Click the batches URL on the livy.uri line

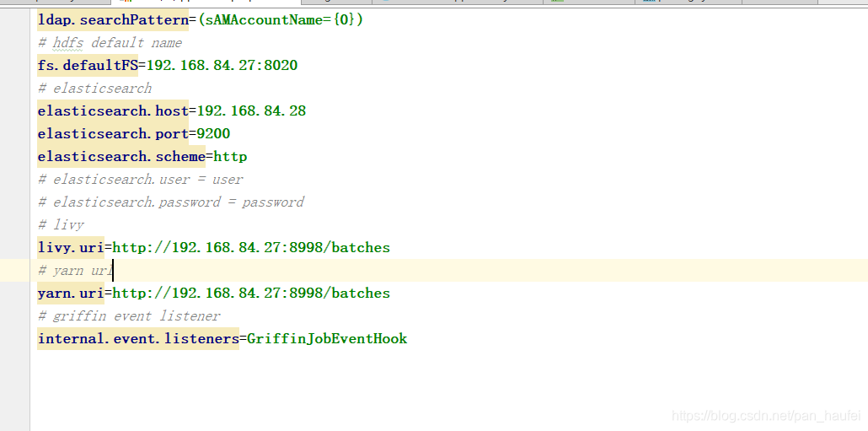[x=251, y=248]
